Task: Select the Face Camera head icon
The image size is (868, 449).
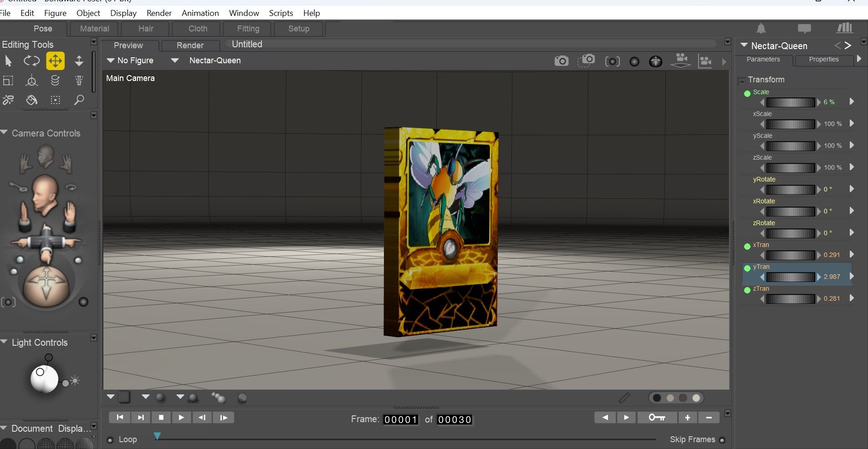Action: [46, 156]
